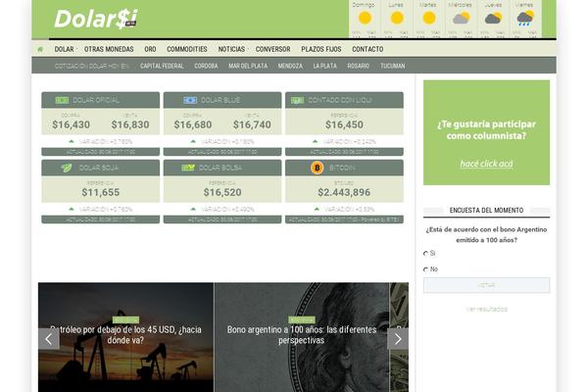588x392 pixels.
Task: Submit the poll with Votar button
Action: [486, 285]
